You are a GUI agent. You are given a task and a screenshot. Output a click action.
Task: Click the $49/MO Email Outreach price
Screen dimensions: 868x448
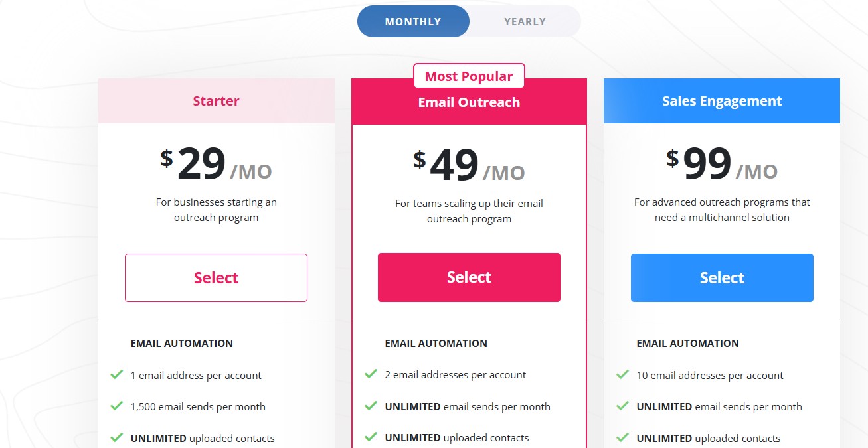tap(469, 164)
